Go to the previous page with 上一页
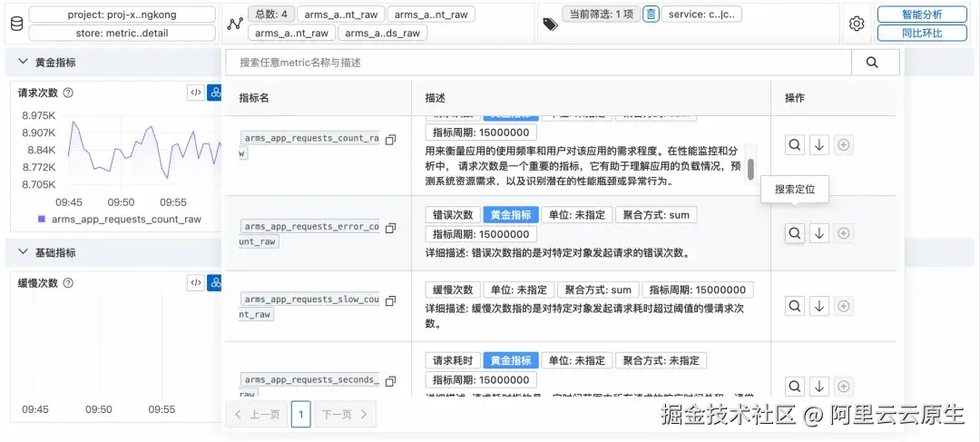This screenshot has width=980, height=442. coord(257,414)
